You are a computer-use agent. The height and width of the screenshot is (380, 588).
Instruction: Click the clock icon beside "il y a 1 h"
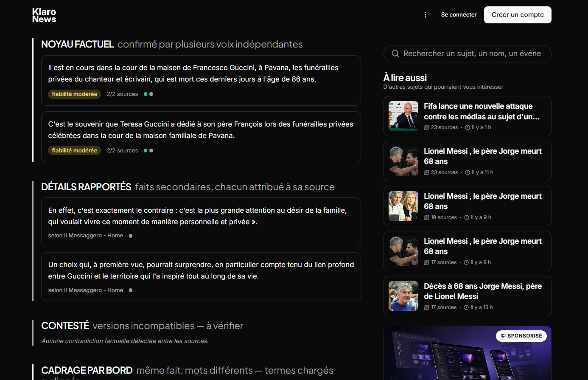click(468, 127)
